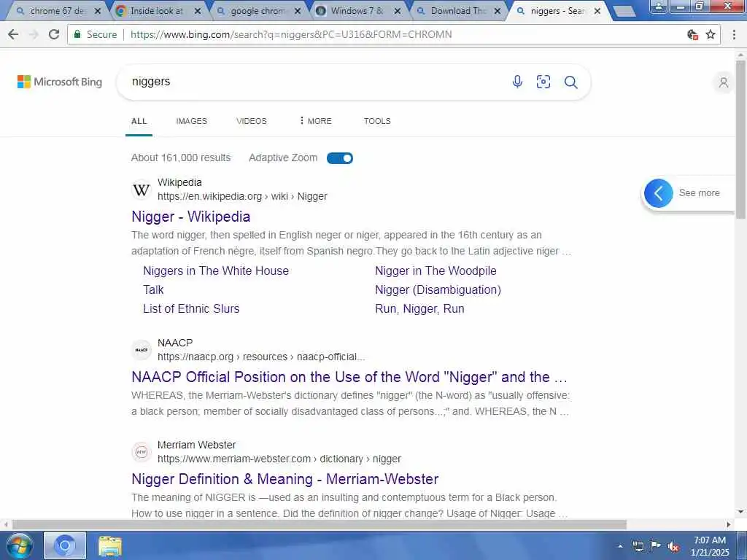Select the ALL results tab

coord(139,121)
